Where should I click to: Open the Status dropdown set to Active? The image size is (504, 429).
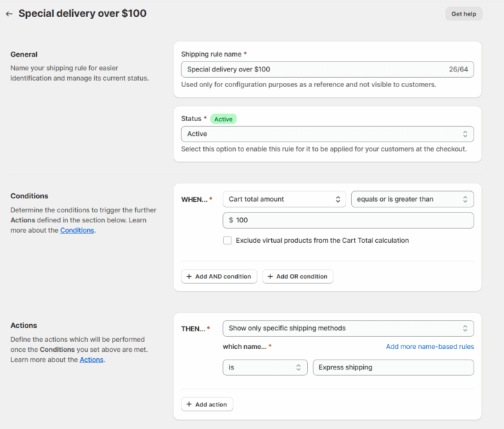point(327,134)
